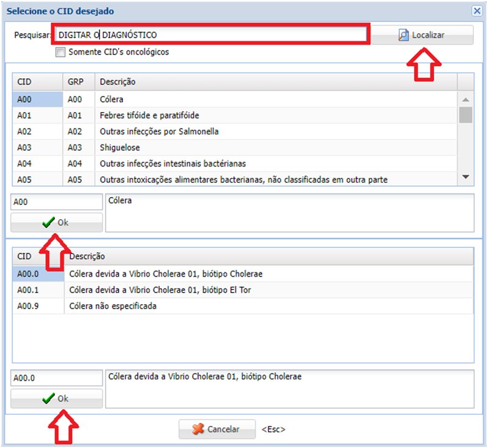Confirm with Ok below the A00.0 field
The width and height of the screenshot is (488, 448).
[x=56, y=398]
